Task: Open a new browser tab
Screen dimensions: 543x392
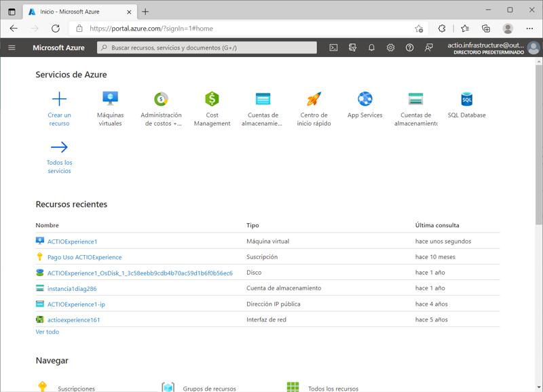Action: point(145,12)
